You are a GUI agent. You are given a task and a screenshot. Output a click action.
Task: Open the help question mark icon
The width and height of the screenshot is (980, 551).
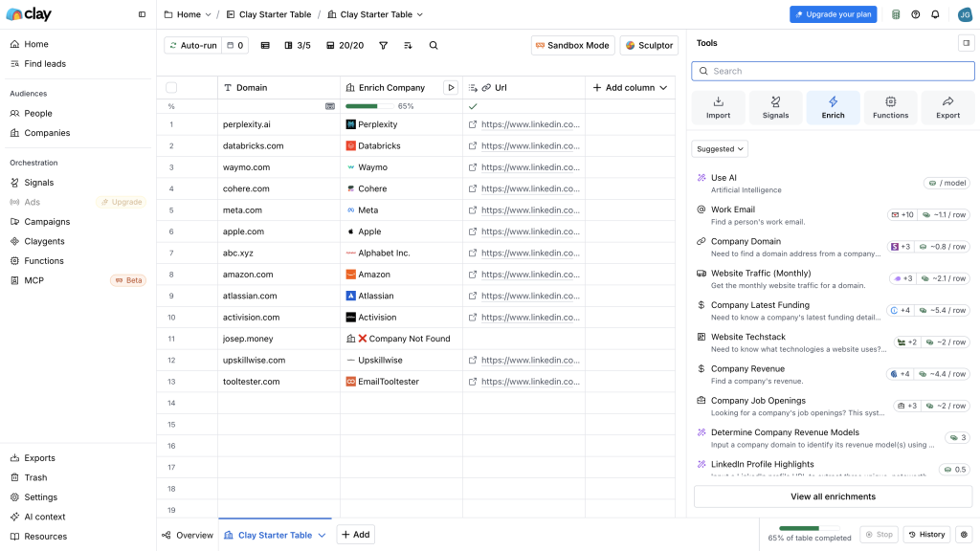[x=916, y=14]
